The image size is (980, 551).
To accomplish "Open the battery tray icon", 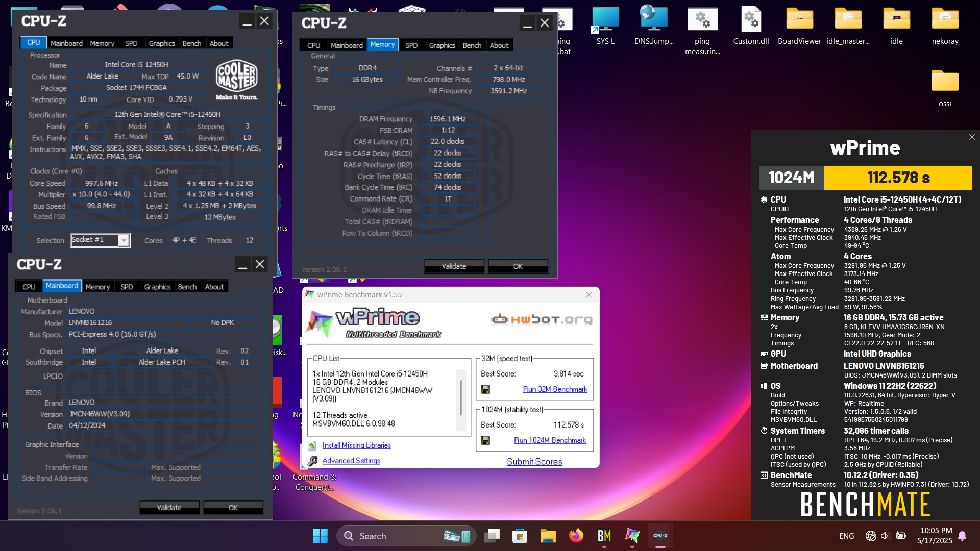I will point(901,536).
